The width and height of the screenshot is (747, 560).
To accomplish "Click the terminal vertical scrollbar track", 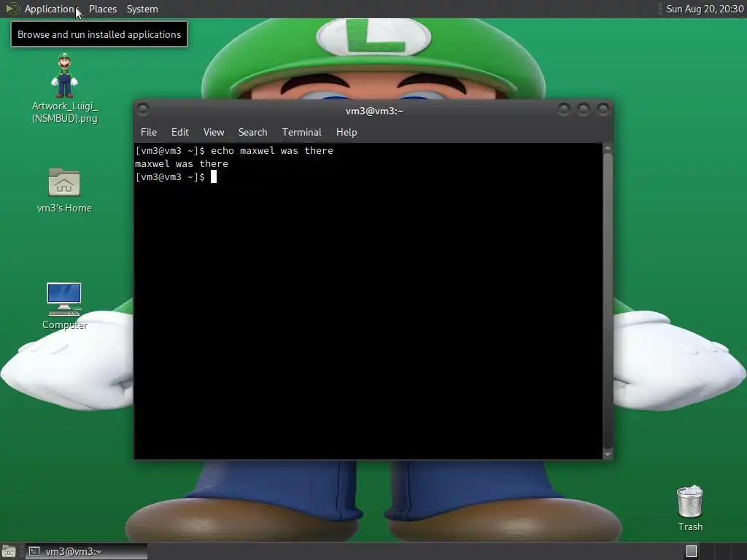I will point(608,301).
